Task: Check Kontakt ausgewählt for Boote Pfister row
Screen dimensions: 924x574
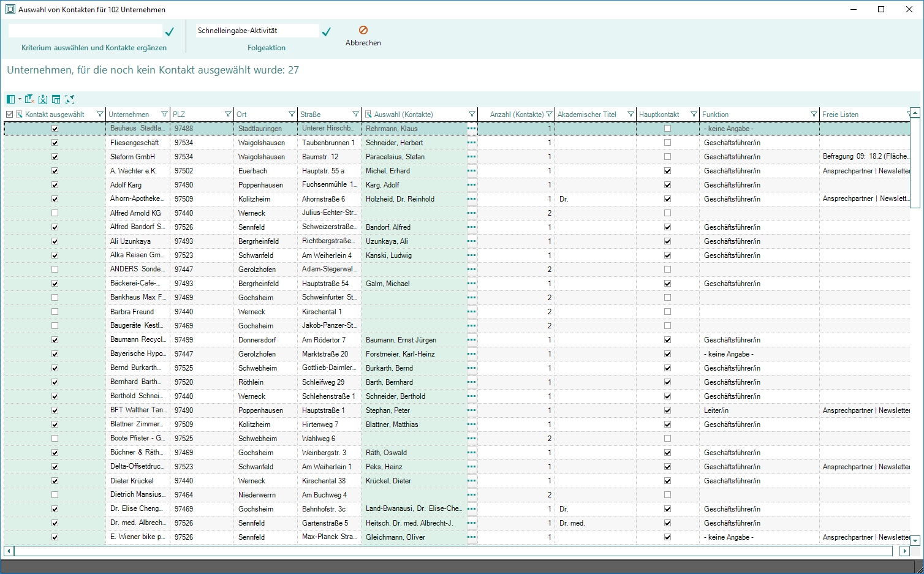Action: click(x=55, y=439)
